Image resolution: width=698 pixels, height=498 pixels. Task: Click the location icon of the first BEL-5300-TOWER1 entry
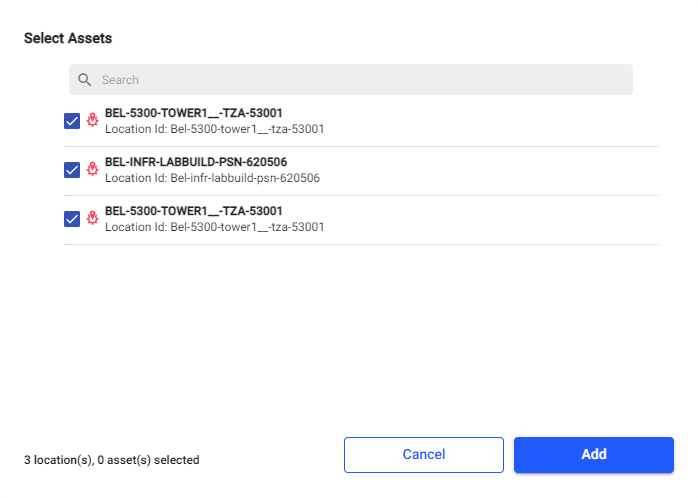[x=92, y=121]
